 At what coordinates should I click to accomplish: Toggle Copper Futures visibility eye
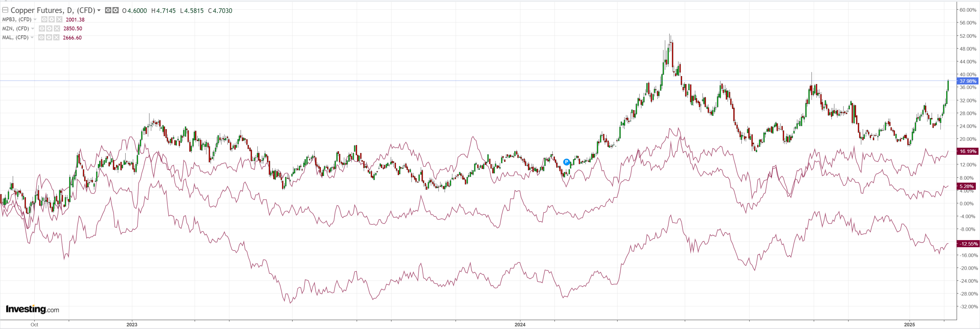108,10
